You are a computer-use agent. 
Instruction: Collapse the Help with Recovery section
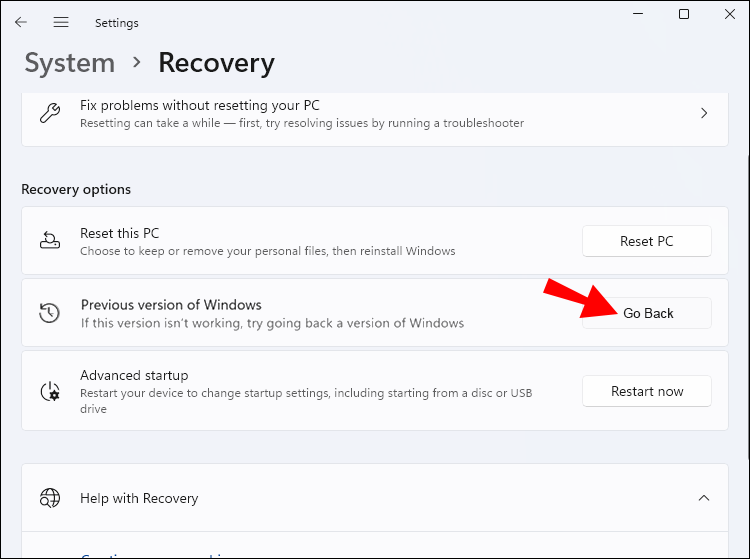[x=704, y=498]
